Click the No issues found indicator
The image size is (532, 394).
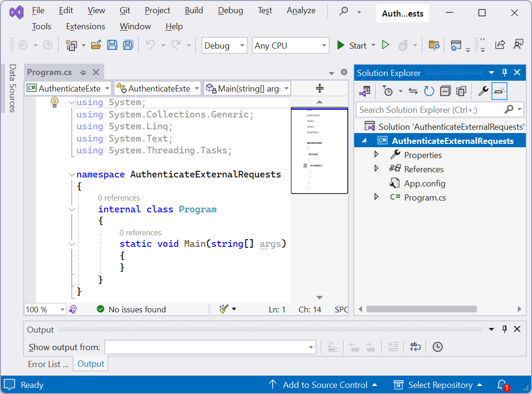(x=131, y=310)
